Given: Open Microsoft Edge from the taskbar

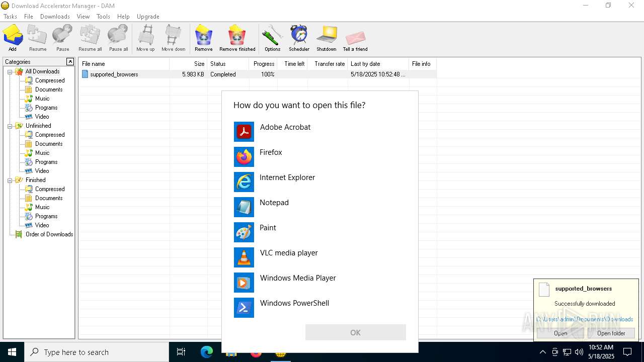Looking at the screenshot, I should (x=207, y=352).
